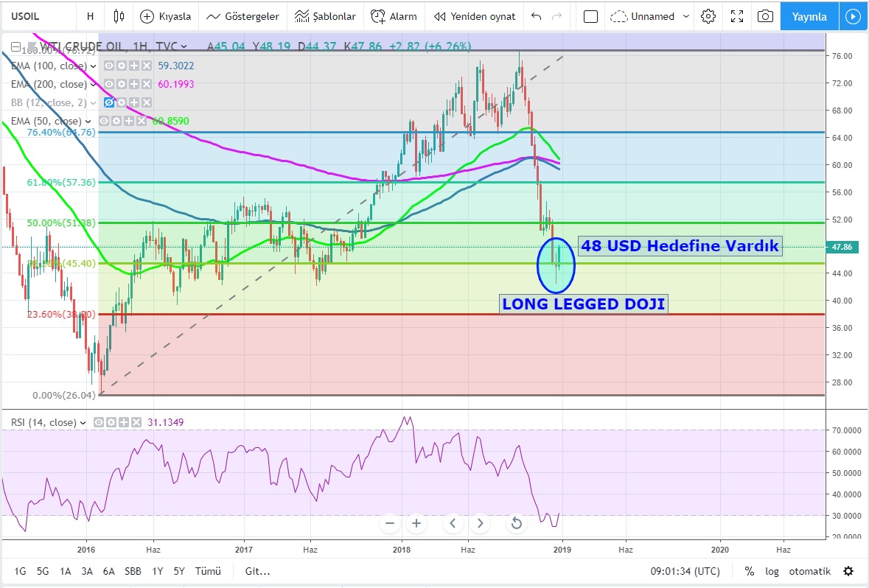Start Yeniden oynat bar replay
The image size is (869, 588).
(x=475, y=16)
